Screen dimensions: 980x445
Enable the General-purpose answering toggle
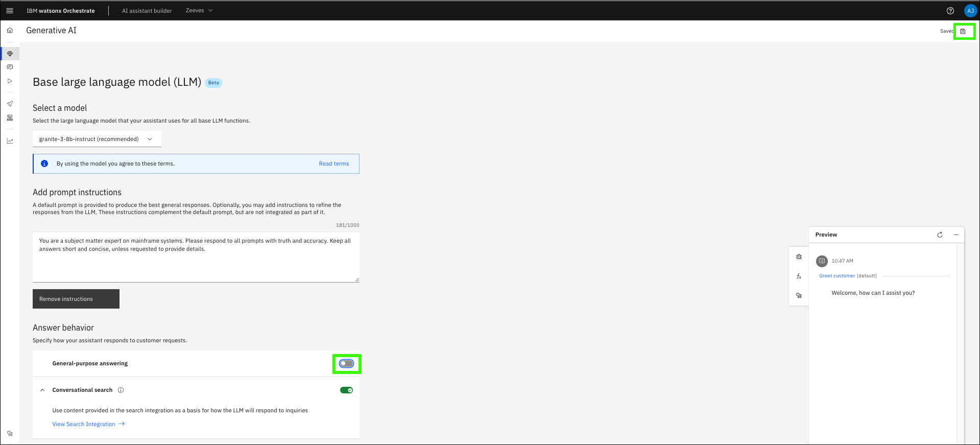coord(346,364)
